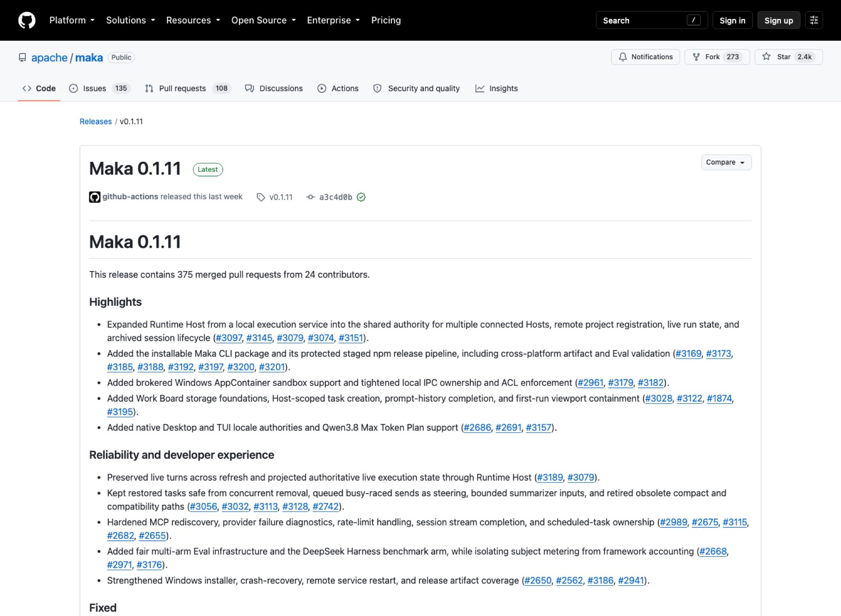Image resolution: width=841 pixels, height=616 pixels.
Task: Open commit a3c4d0b link
Action: (336, 197)
